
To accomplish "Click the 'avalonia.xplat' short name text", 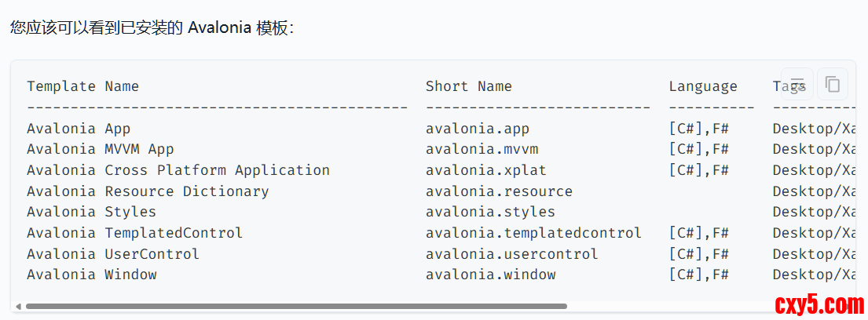I will click(485, 170).
